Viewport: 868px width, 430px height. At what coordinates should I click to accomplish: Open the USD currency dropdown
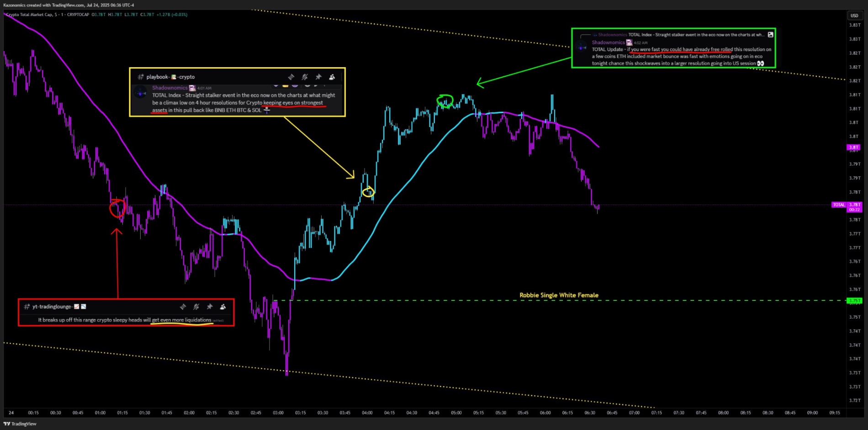854,16
